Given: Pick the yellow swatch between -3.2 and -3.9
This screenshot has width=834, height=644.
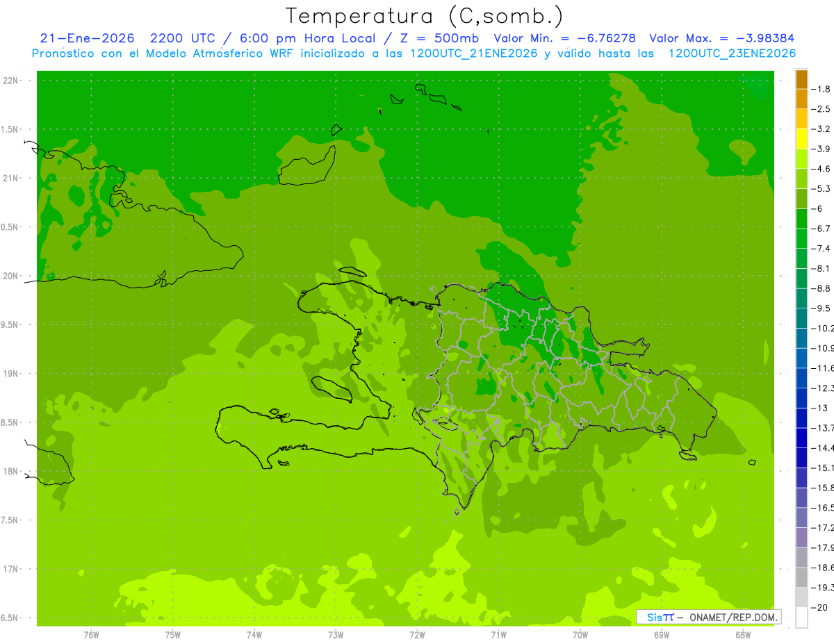Looking at the screenshot, I should 801,139.
